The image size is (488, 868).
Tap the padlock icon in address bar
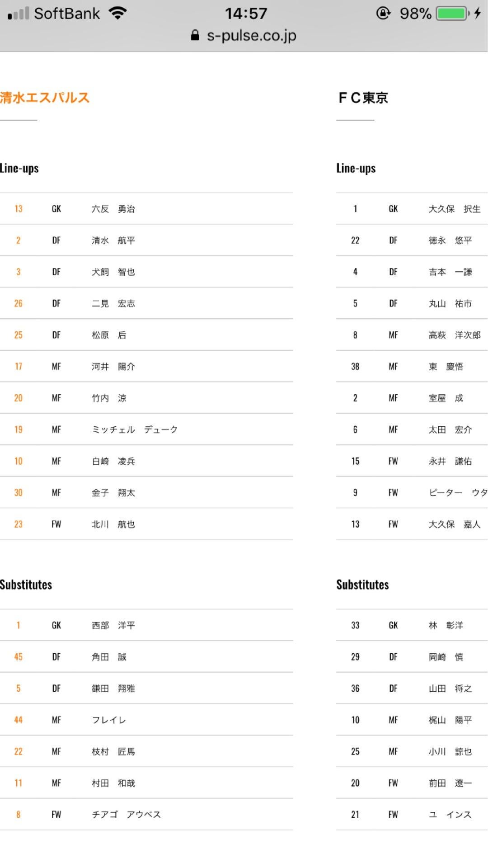tap(195, 36)
